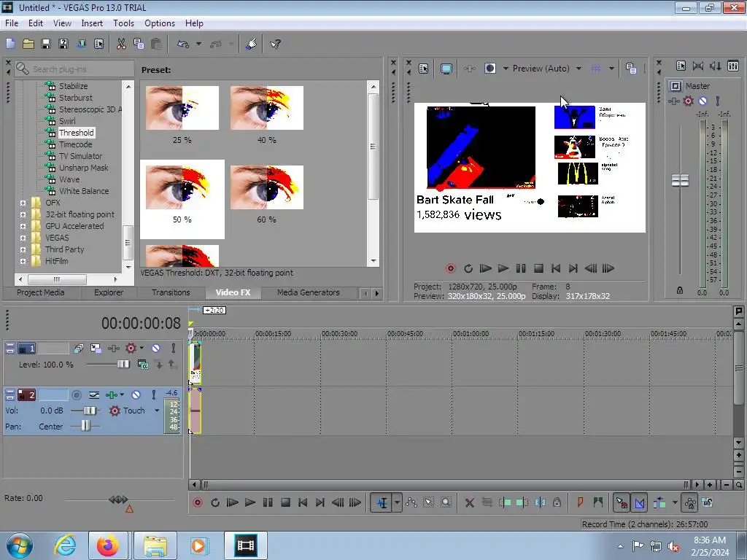This screenshot has width=747, height=560.
Task: Click Go to Start in timeline transport
Action: (x=303, y=502)
